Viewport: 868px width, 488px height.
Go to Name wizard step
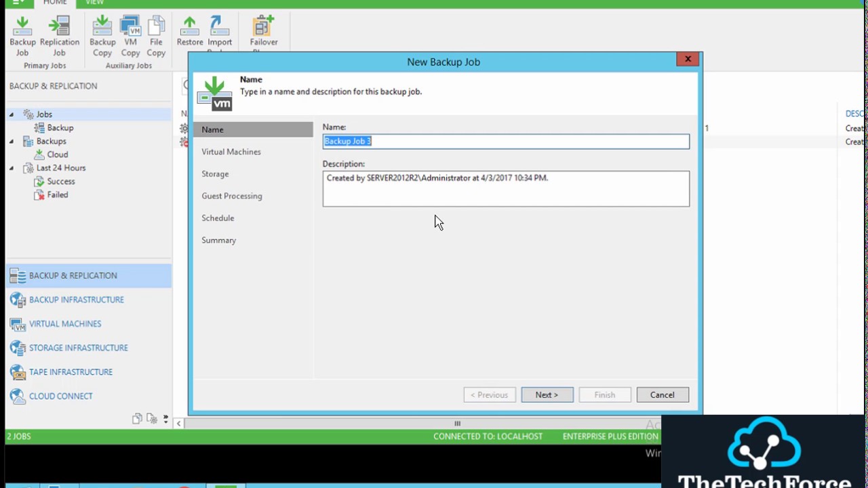coord(253,129)
